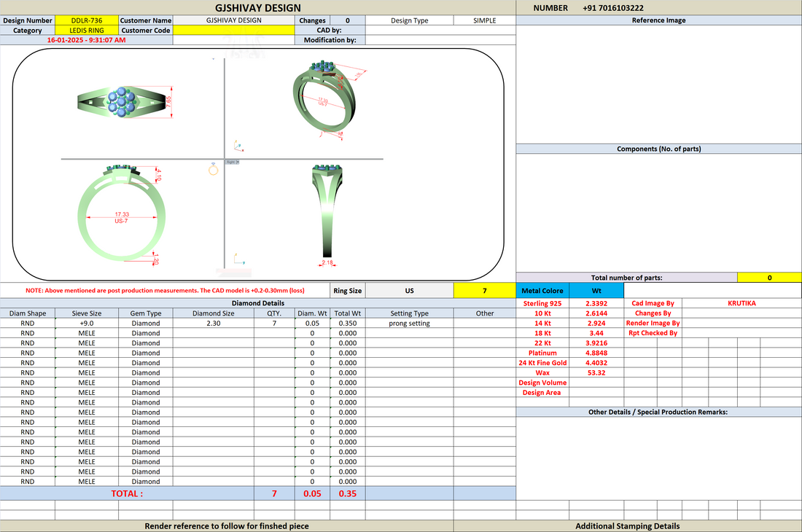Image resolution: width=802 pixels, height=532 pixels.
Task: Select the prong setting cell
Action: (x=409, y=323)
